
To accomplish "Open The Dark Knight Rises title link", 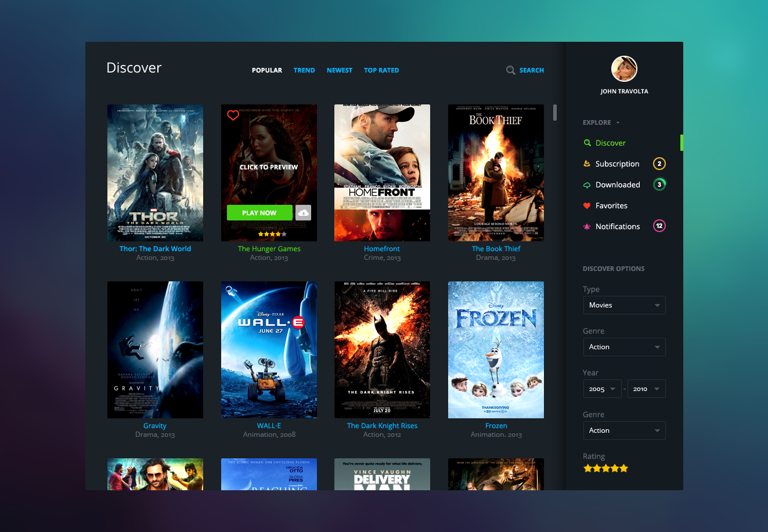I will [x=382, y=425].
